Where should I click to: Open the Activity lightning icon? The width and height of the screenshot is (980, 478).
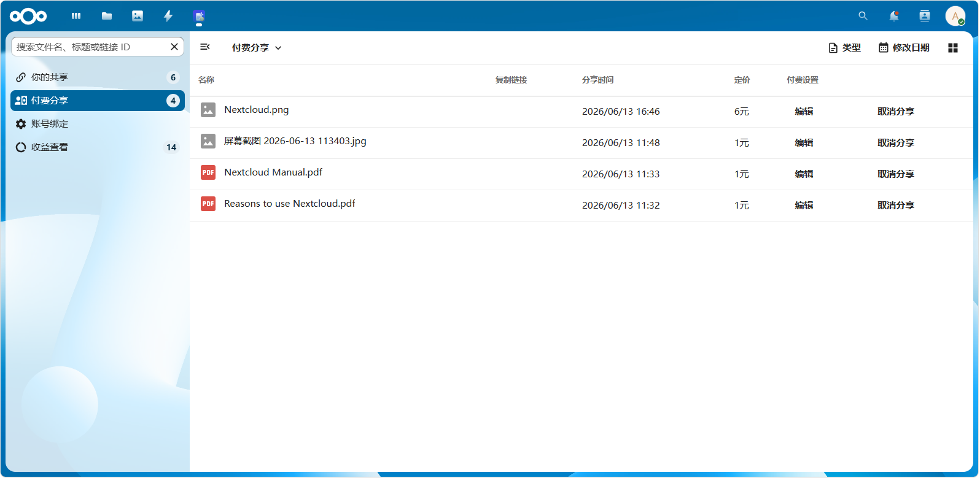coord(168,16)
